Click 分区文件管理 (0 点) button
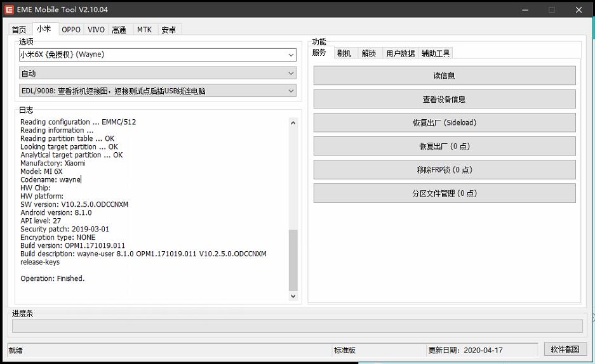The image size is (595, 364). (x=445, y=193)
